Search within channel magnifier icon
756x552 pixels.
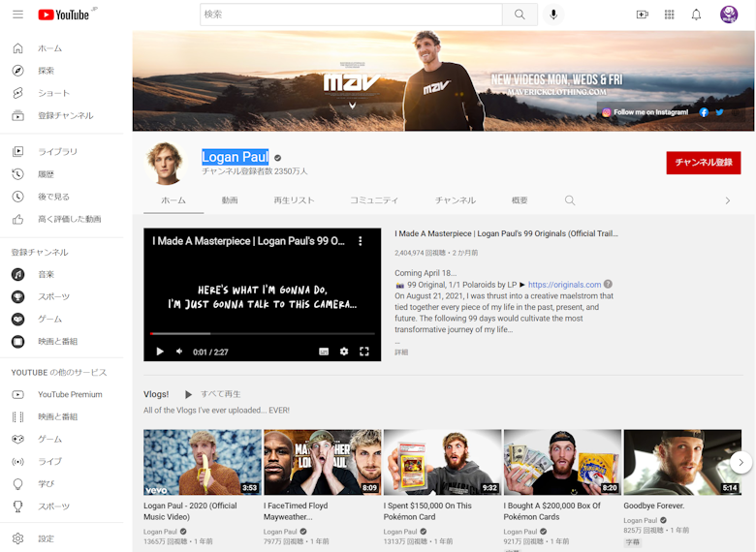coord(570,200)
